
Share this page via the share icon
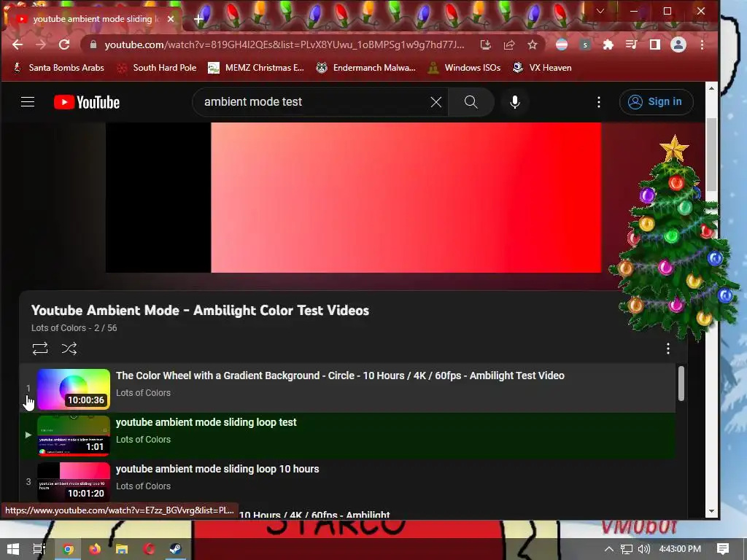(x=508, y=44)
